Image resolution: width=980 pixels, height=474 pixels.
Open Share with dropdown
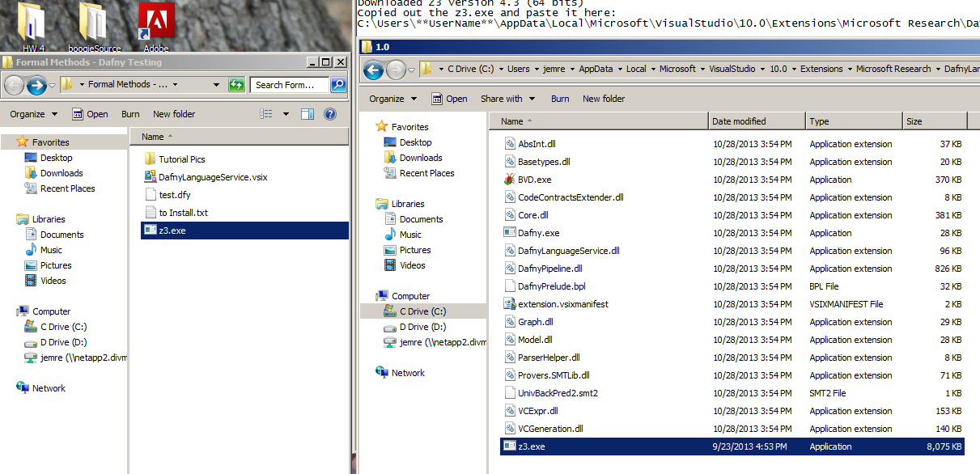coord(508,99)
